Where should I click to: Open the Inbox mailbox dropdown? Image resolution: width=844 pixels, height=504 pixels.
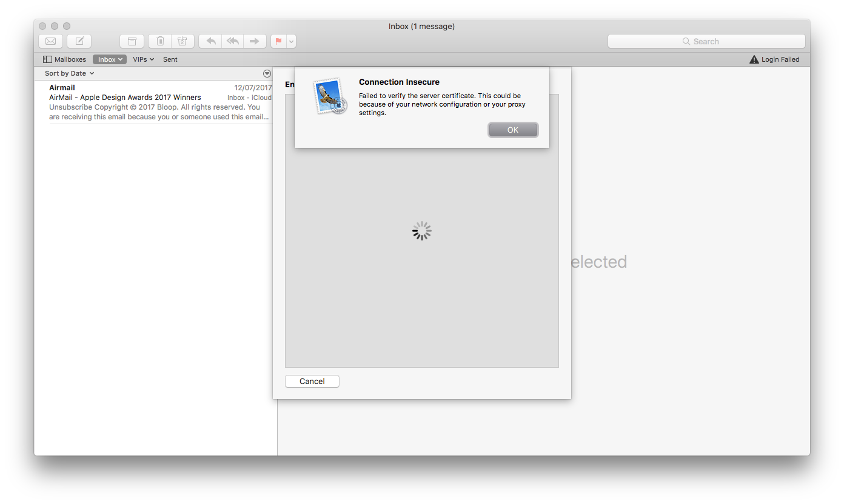109,59
